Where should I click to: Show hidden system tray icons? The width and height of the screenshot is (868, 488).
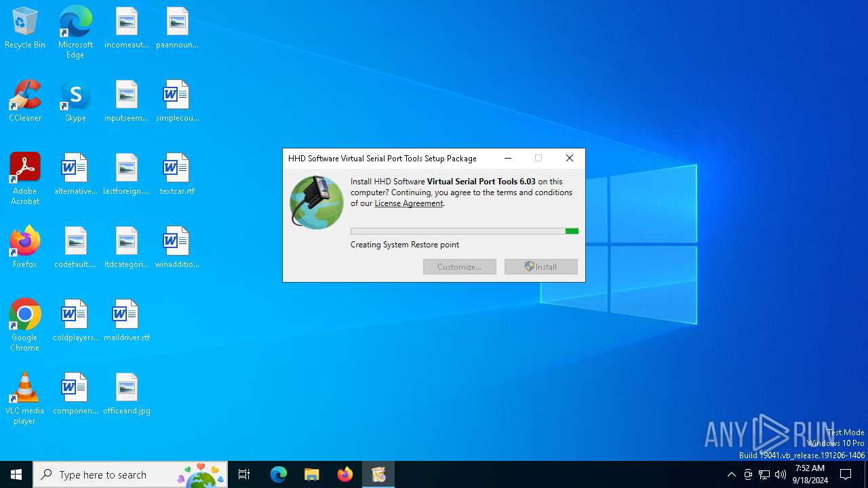tap(731, 474)
